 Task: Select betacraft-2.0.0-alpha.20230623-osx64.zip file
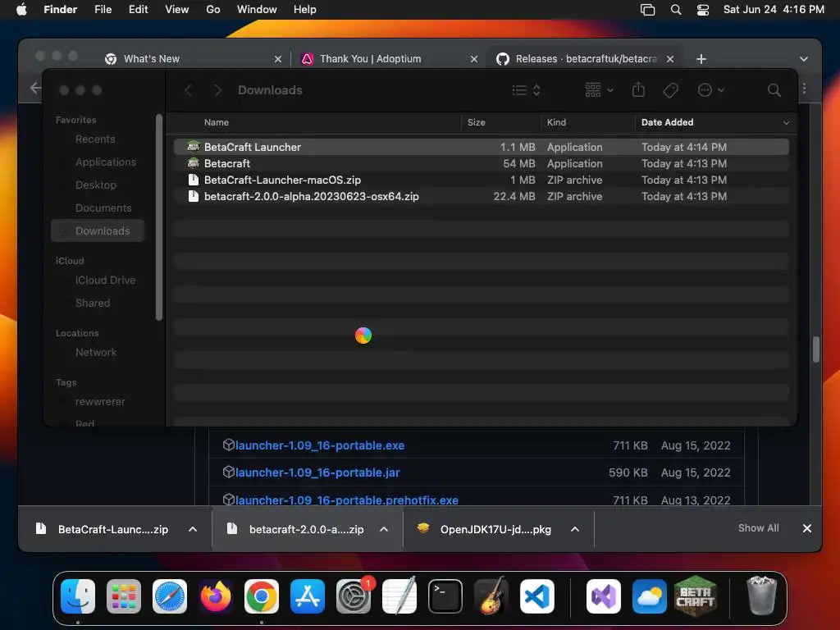tap(481, 197)
